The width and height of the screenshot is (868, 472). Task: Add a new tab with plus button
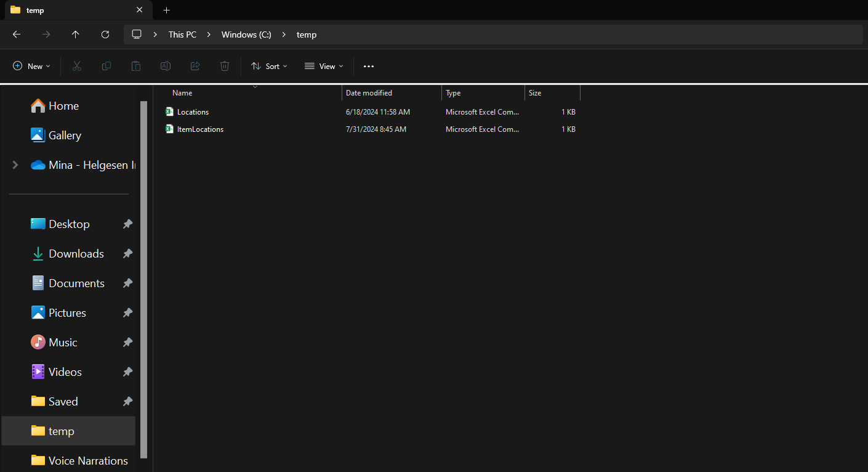(x=166, y=10)
